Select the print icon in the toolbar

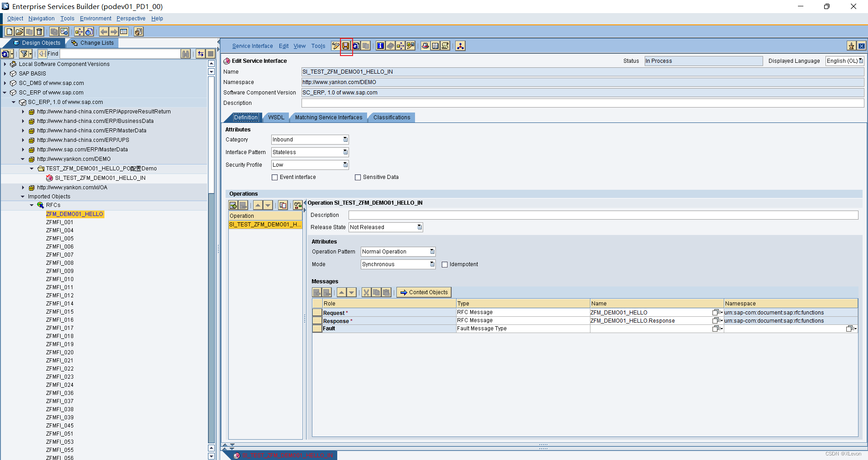(x=425, y=46)
